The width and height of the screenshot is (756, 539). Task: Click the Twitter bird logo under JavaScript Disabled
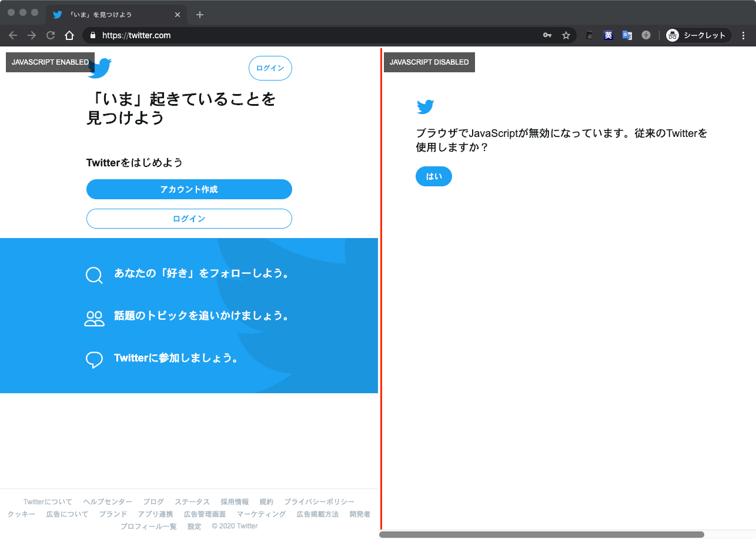(x=425, y=107)
